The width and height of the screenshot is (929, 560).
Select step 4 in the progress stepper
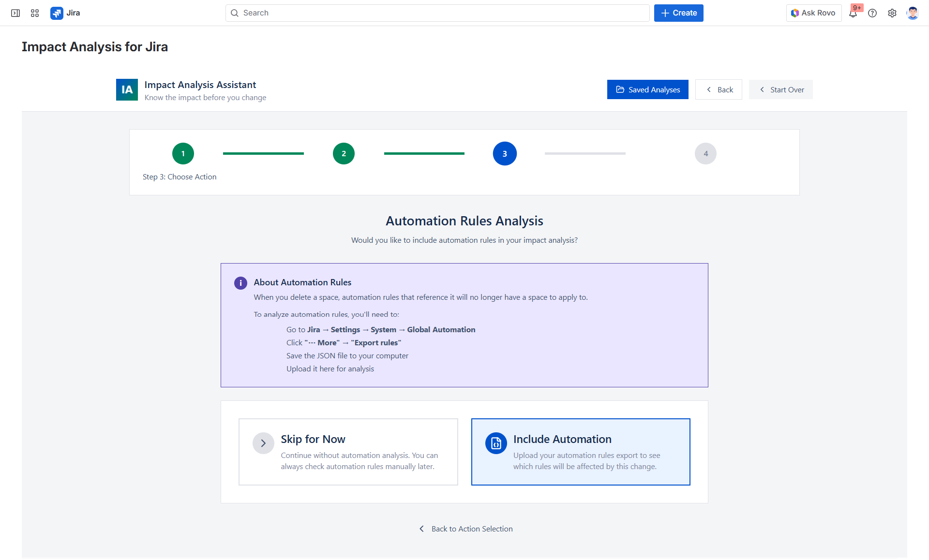tap(705, 153)
